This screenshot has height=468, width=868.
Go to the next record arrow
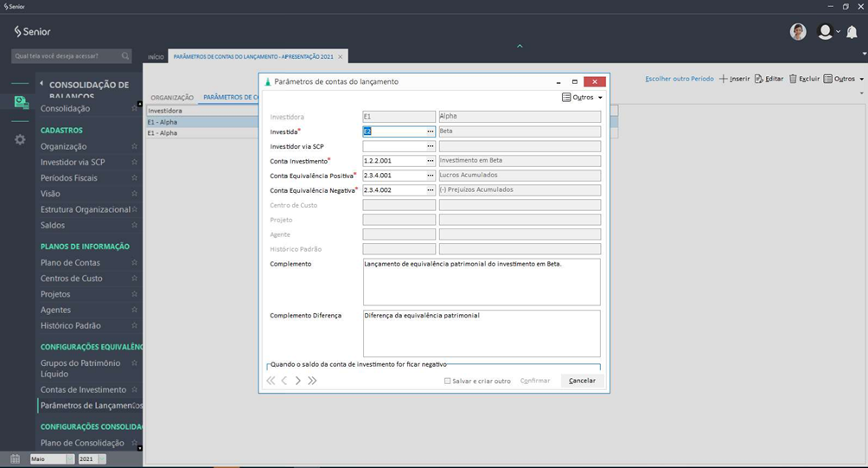pos(298,381)
